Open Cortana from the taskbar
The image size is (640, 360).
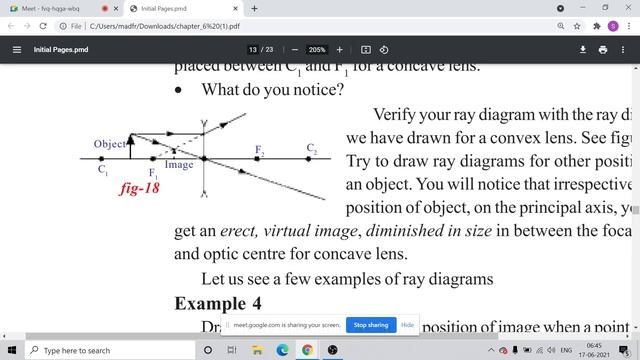click(x=208, y=350)
